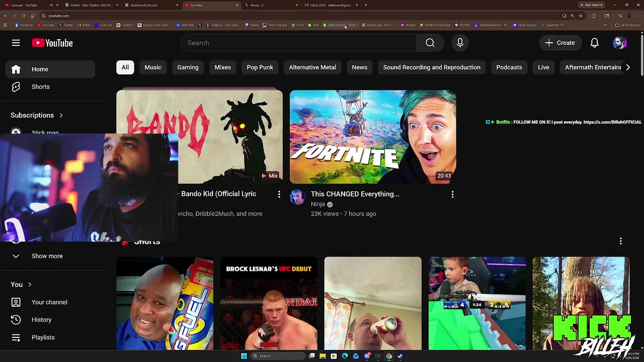
Task: Click the Ask Gemini button
Action: (x=591, y=5)
